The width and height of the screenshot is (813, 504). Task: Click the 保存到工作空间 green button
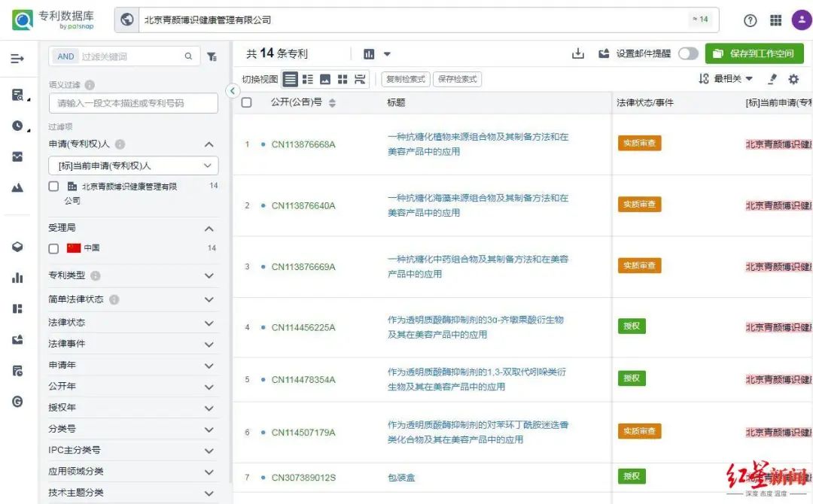click(x=754, y=53)
